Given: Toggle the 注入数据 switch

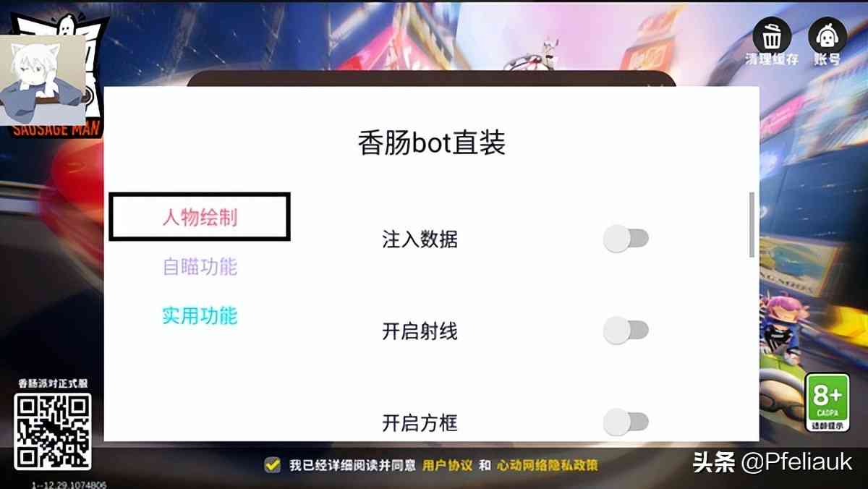Looking at the screenshot, I should click(626, 239).
